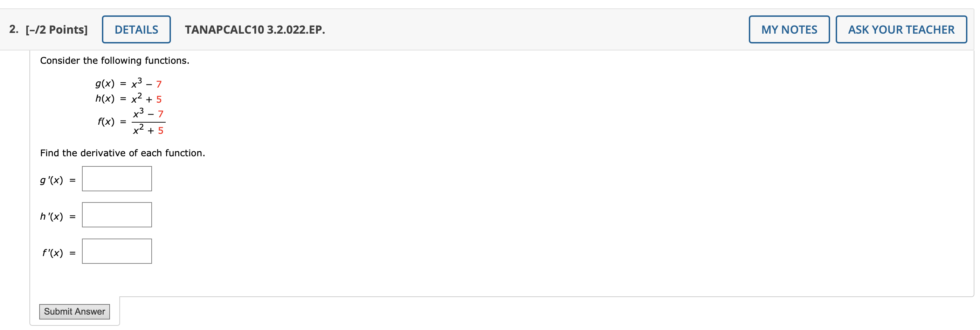Viewport: 980px width, 330px height.
Task: Select the h(x) function definition text
Action: (x=127, y=99)
